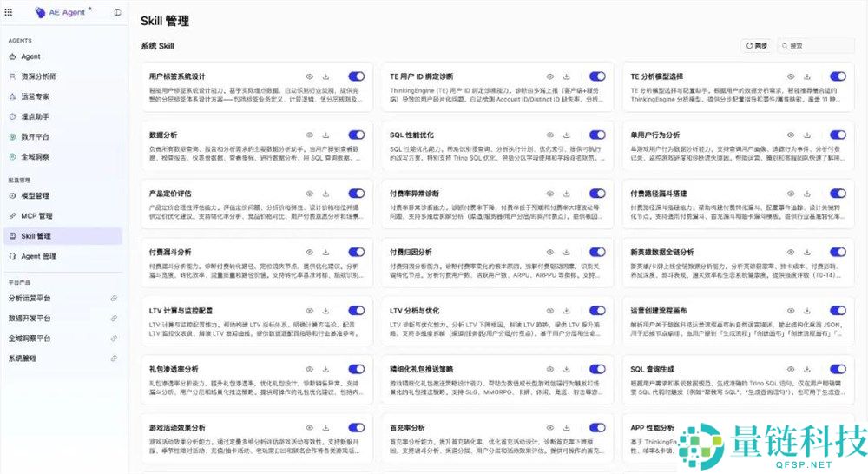Preview the TE 用户 ID 绑定诊断 skill

pyautogui.click(x=550, y=76)
